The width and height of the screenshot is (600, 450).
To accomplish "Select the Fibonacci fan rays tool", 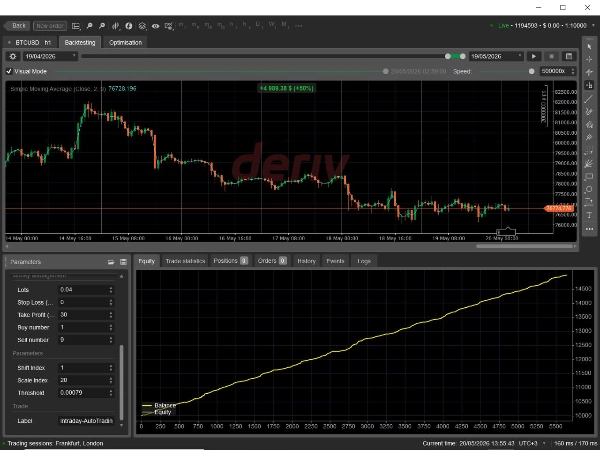I will point(589,164).
